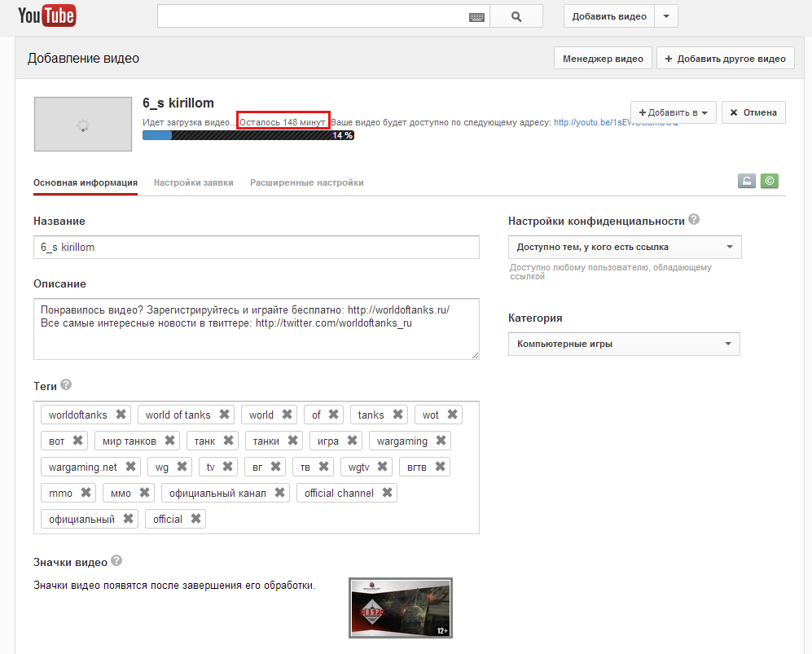Switch to Настройки заявки tab
The width and height of the screenshot is (812, 654).
[194, 182]
